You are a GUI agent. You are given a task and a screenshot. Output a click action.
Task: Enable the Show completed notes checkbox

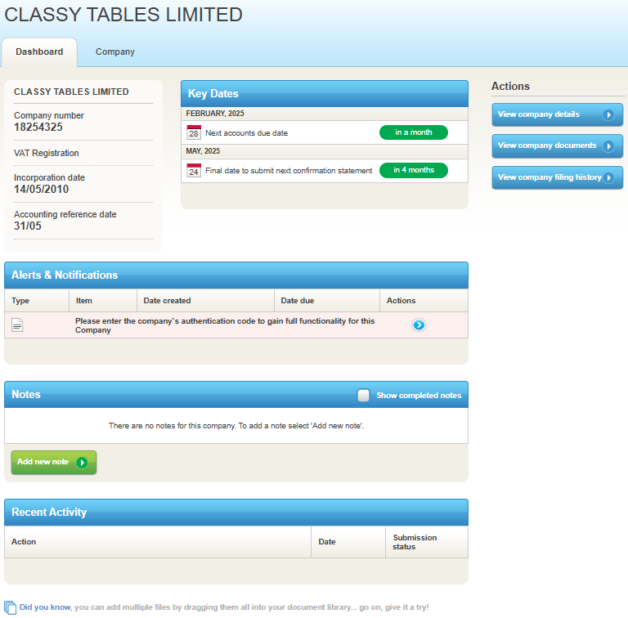(x=364, y=396)
